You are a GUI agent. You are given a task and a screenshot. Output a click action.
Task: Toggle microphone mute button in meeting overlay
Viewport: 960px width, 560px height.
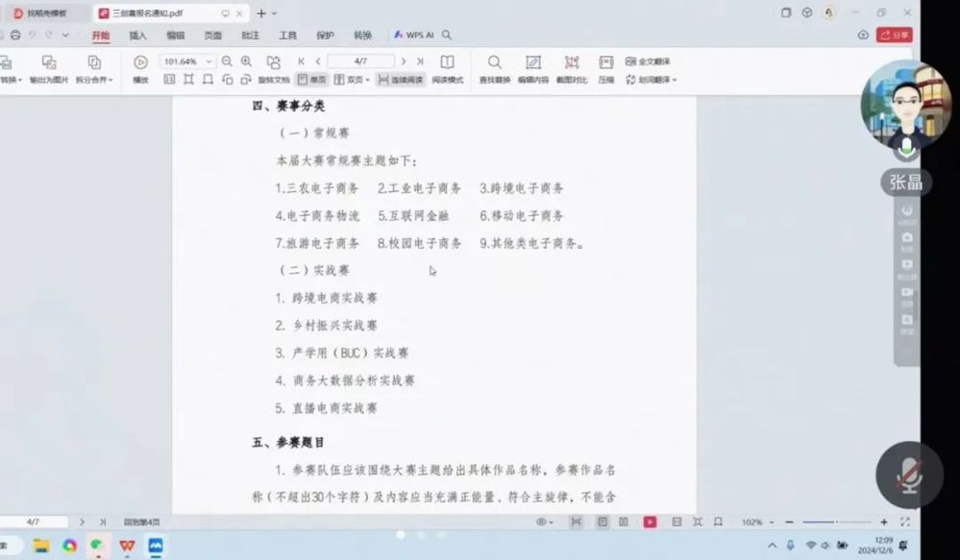[x=908, y=474]
